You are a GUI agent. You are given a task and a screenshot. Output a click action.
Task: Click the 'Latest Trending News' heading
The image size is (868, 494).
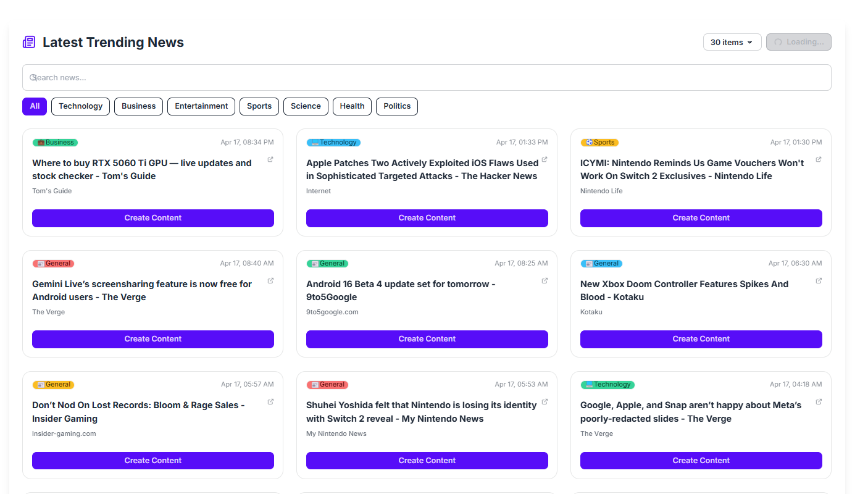point(113,43)
